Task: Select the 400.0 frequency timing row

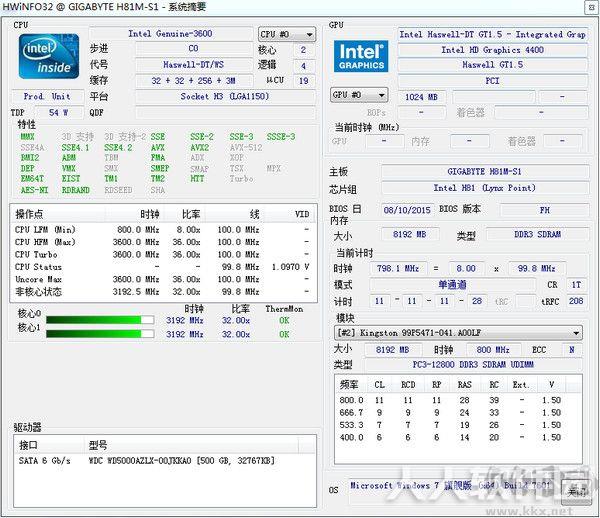Action: [458, 437]
